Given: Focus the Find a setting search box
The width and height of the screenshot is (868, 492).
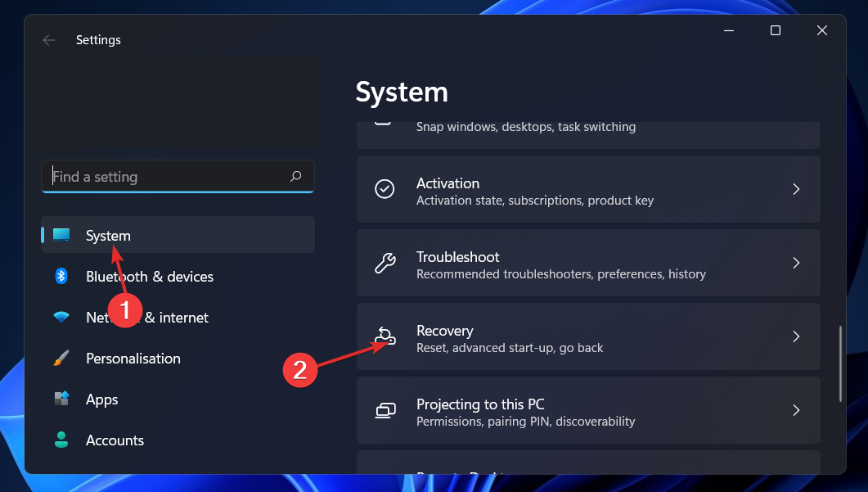Looking at the screenshot, I should (x=168, y=177).
